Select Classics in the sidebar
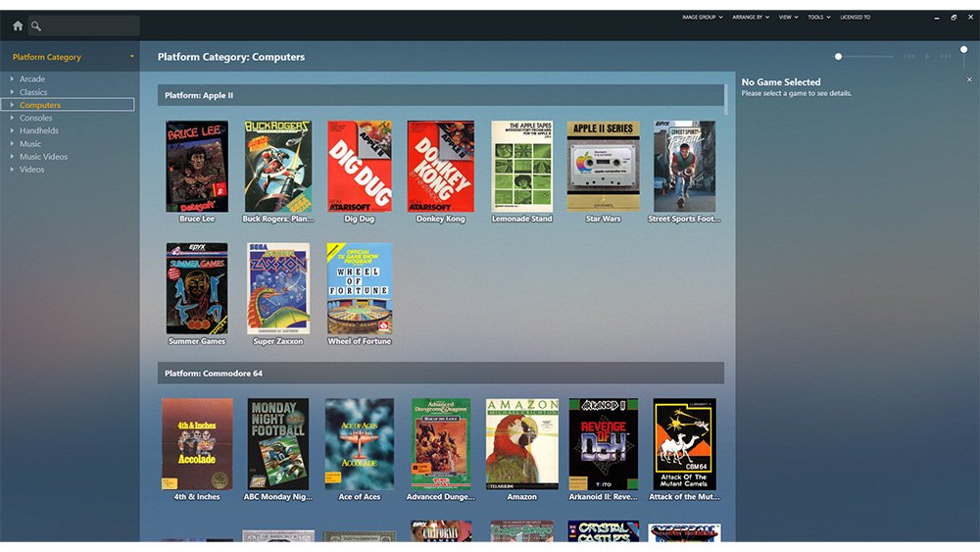The width and height of the screenshot is (980, 552). [x=33, y=92]
